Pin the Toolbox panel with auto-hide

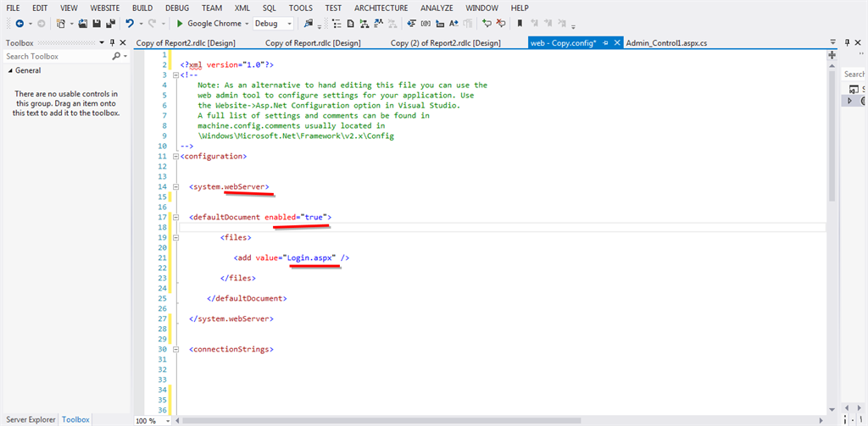[112, 41]
